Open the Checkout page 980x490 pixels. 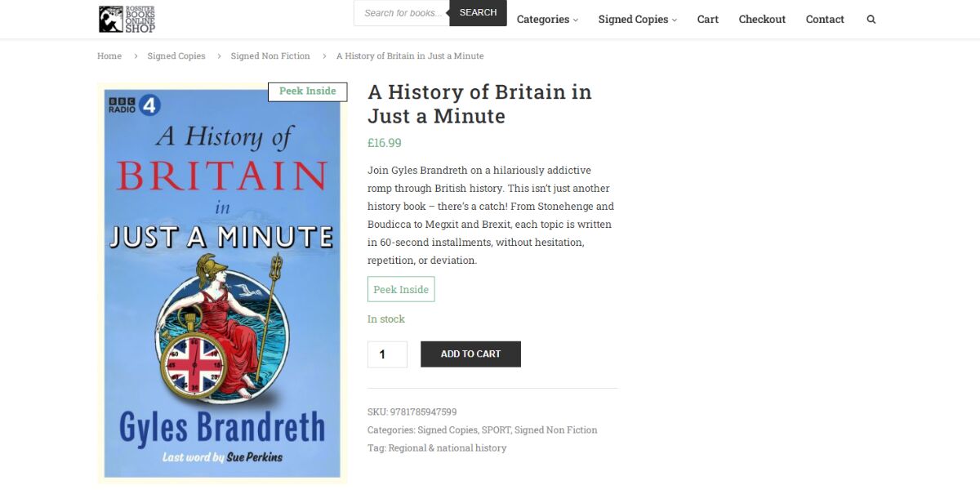[x=761, y=19]
